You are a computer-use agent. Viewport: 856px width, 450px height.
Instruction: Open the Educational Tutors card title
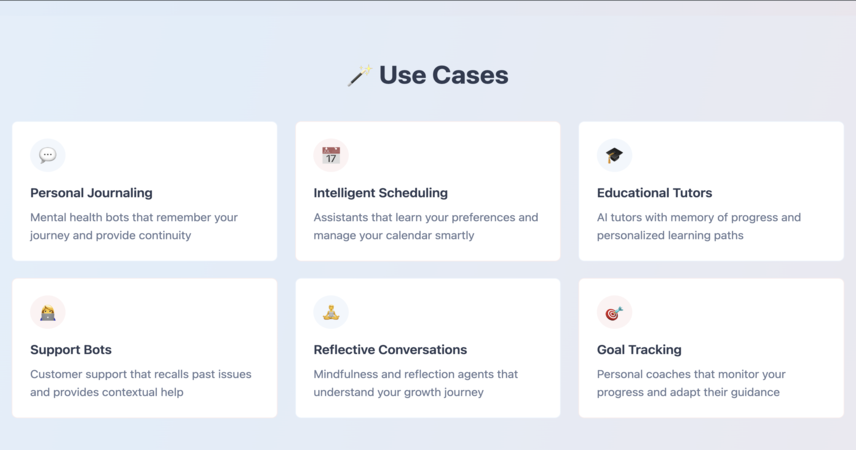tap(654, 193)
